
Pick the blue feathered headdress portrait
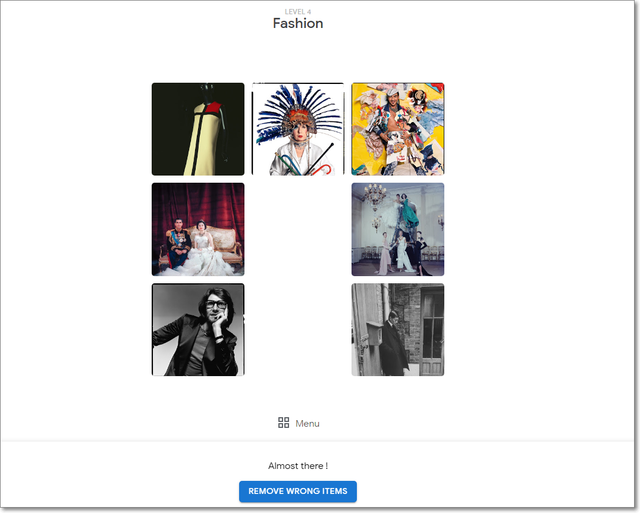click(x=298, y=129)
